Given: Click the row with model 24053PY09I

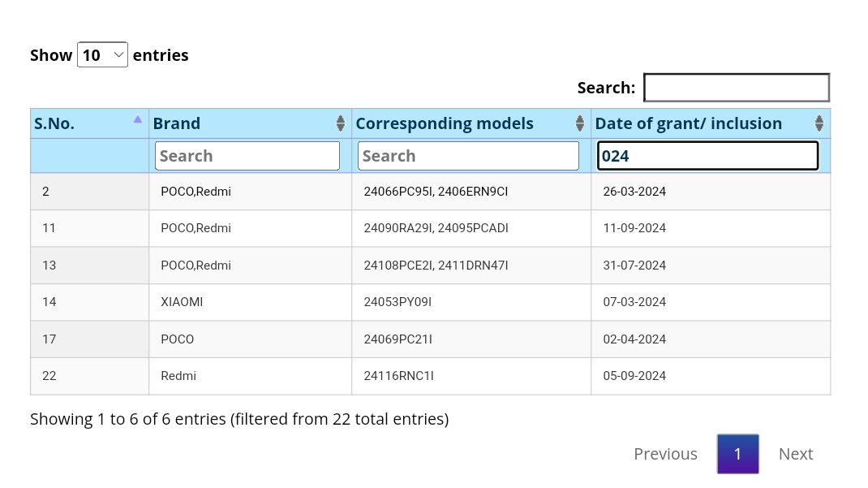Looking at the screenshot, I should click(397, 302).
